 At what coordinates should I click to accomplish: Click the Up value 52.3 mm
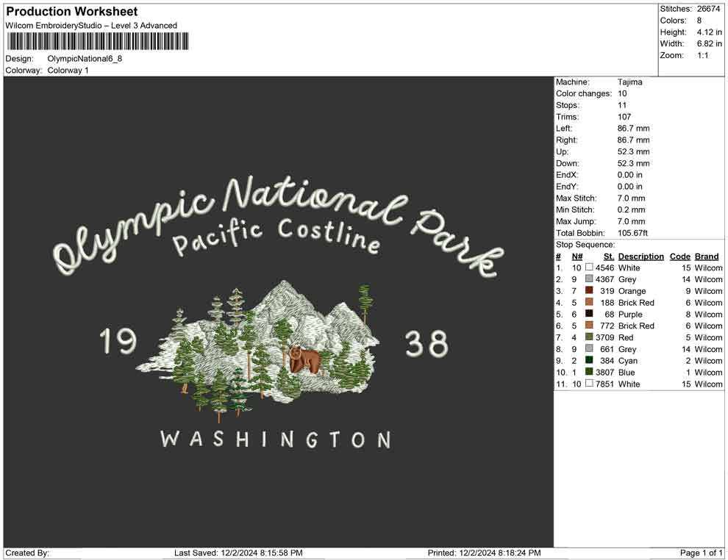click(633, 151)
